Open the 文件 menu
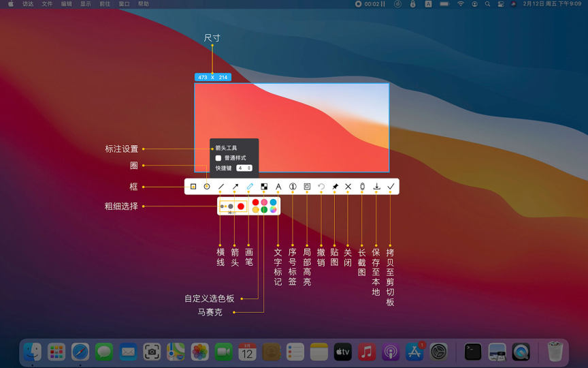The width and height of the screenshot is (588, 368). click(x=47, y=4)
